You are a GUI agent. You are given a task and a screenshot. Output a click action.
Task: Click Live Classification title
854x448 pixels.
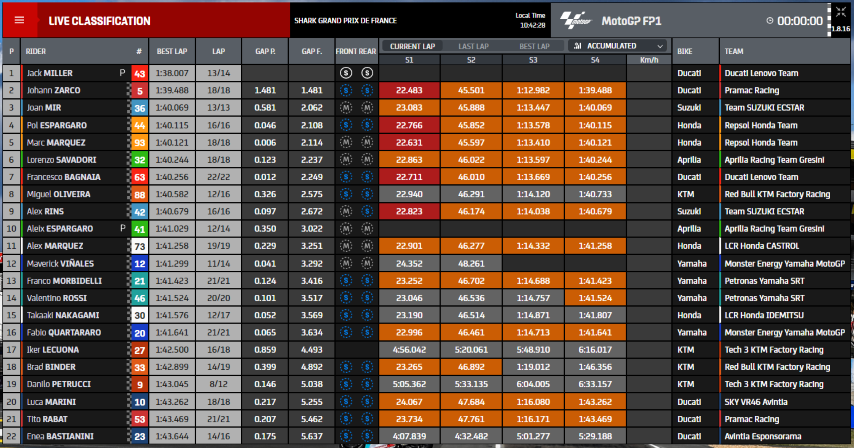click(x=99, y=21)
